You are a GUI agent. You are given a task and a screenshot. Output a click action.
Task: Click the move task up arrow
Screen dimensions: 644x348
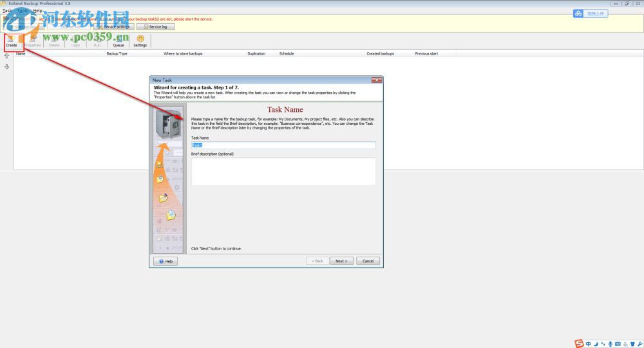pyautogui.click(x=6, y=56)
